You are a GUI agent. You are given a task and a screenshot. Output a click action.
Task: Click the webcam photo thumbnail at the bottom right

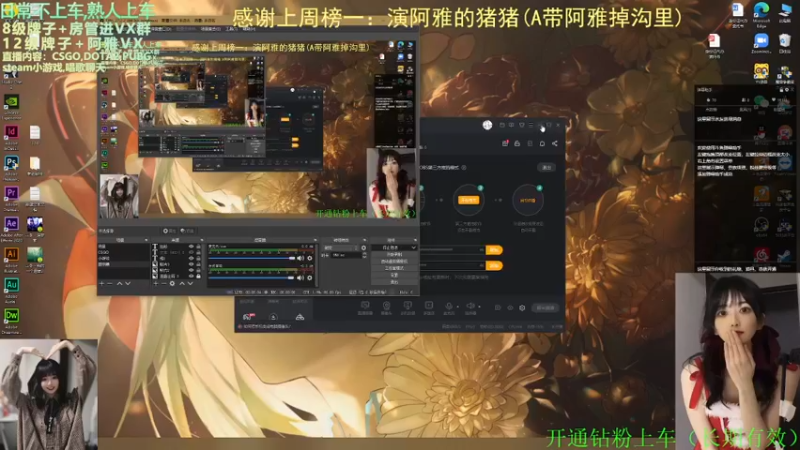click(x=737, y=361)
